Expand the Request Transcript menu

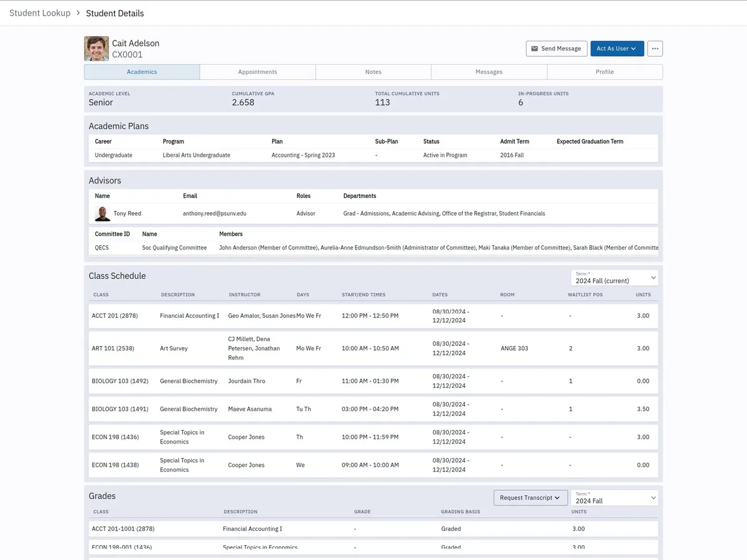(530, 498)
